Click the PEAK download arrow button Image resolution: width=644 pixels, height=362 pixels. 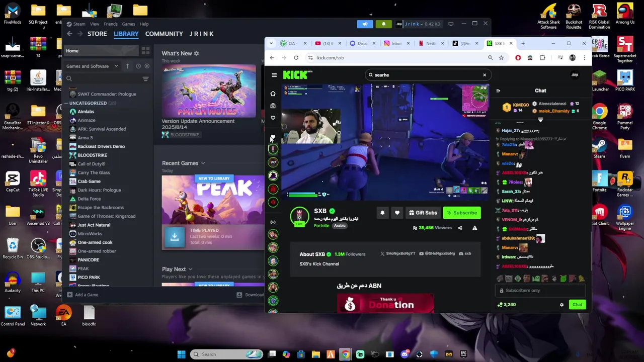point(175,236)
